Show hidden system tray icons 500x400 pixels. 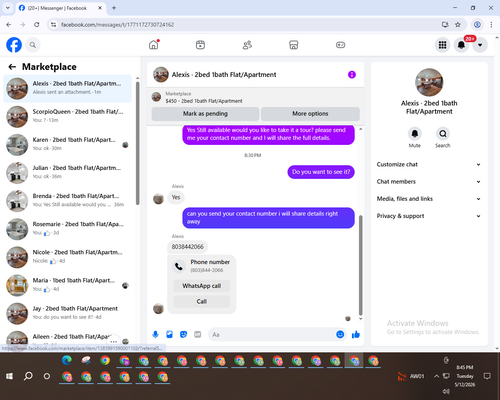436,376
